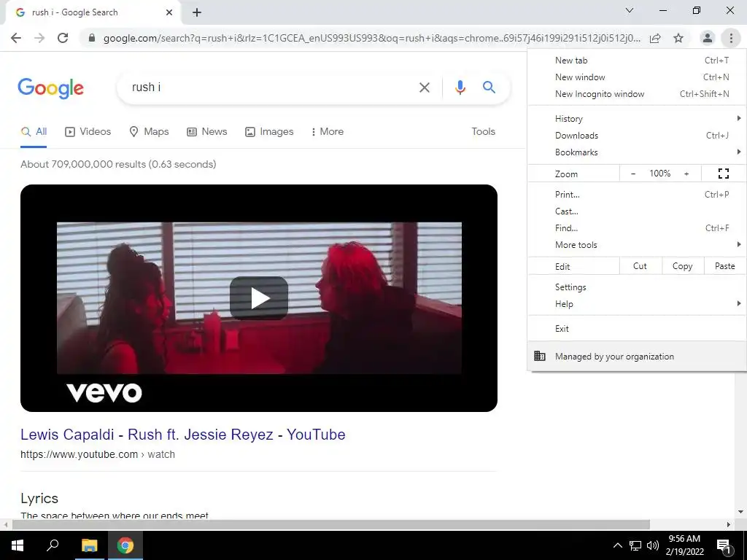Decrease zoom with minus button
The width and height of the screenshot is (747, 560).
coord(632,174)
